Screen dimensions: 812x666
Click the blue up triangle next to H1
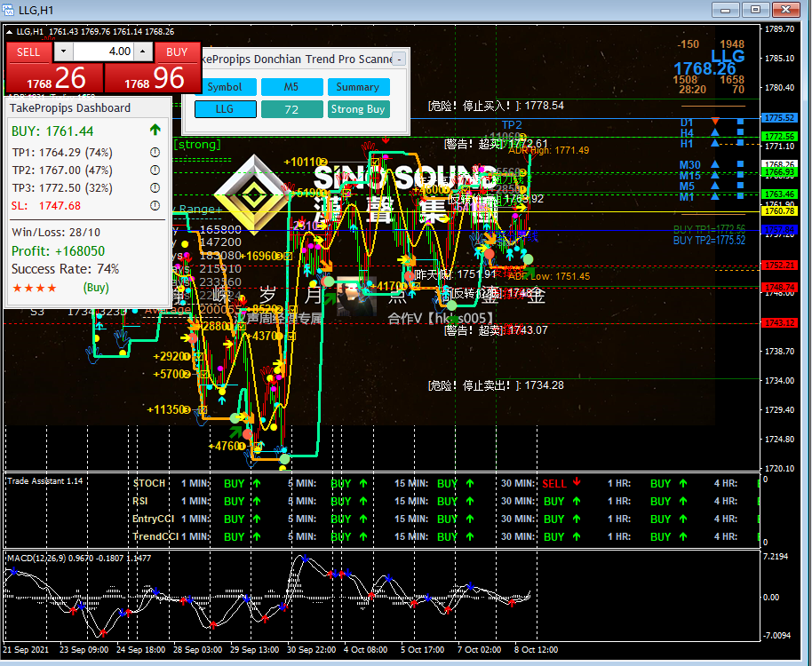[715, 143]
